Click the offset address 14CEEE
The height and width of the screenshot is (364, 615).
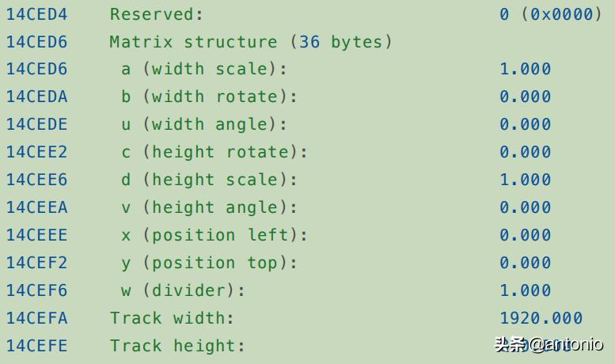[37, 236]
